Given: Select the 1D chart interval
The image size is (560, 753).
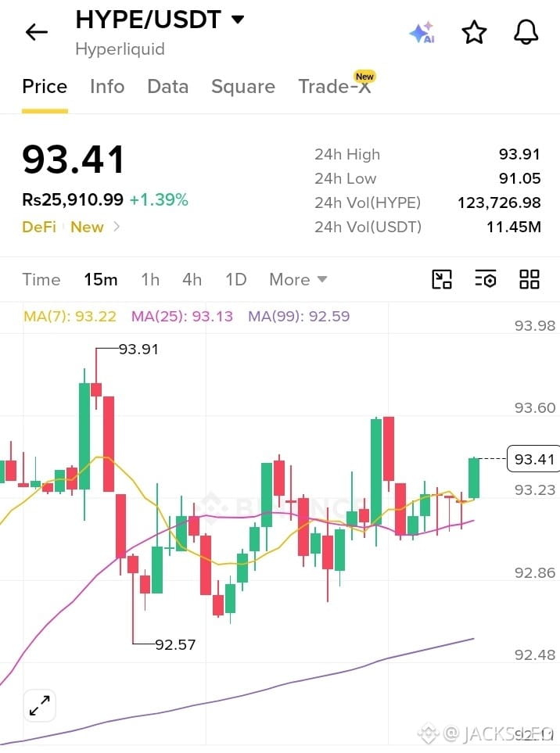Looking at the screenshot, I should (x=236, y=279).
